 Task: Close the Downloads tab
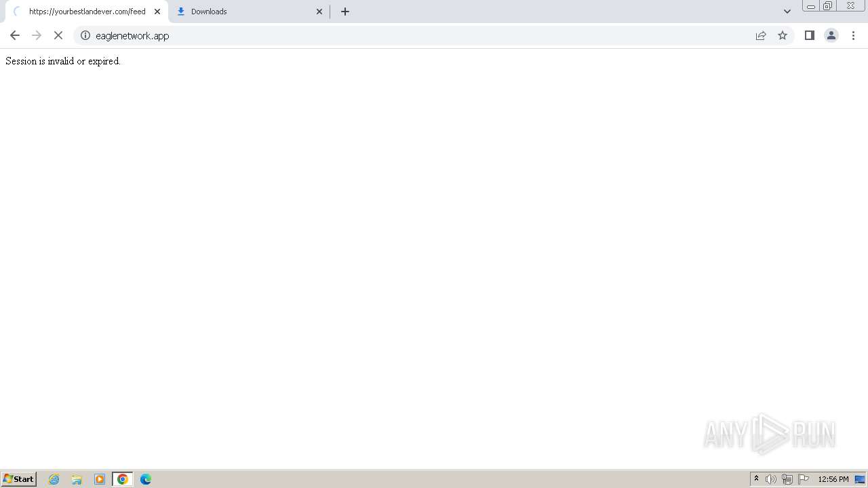click(x=319, y=12)
